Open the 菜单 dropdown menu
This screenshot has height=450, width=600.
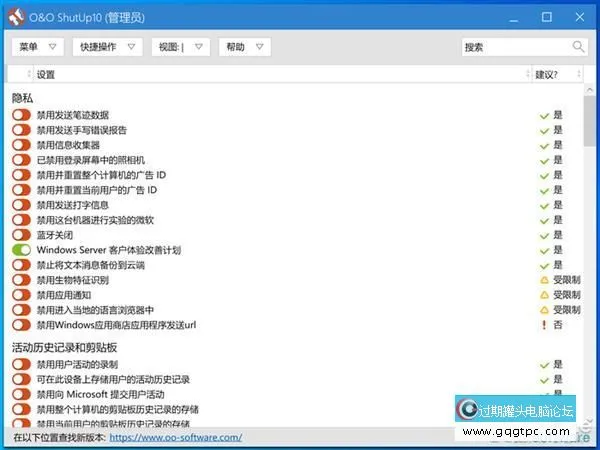pos(38,47)
